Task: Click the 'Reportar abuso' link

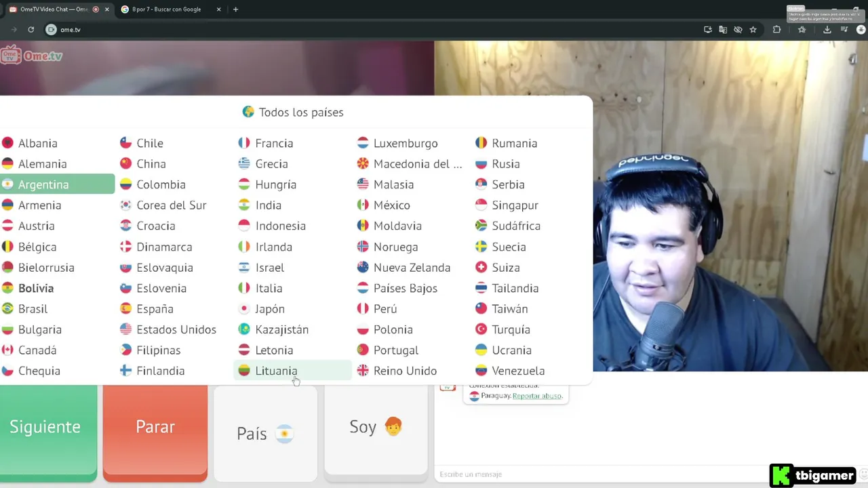Action: (537, 396)
